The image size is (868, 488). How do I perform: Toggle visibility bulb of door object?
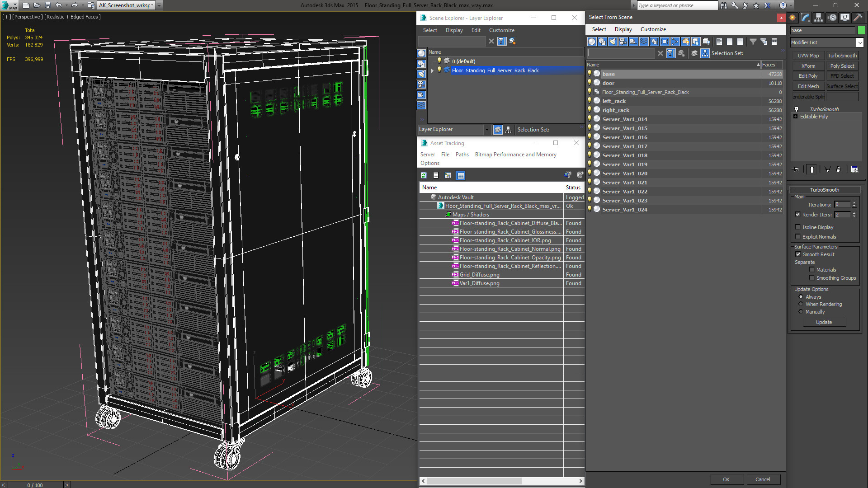pos(590,83)
